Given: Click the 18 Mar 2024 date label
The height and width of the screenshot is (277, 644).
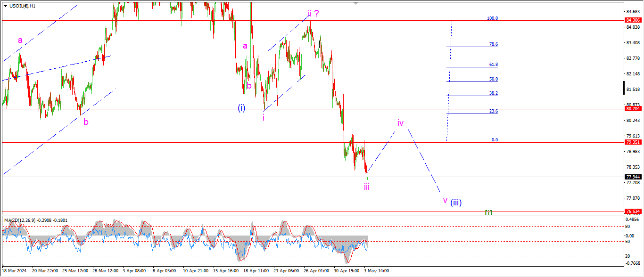Looking at the screenshot, I should tap(13, 271).
